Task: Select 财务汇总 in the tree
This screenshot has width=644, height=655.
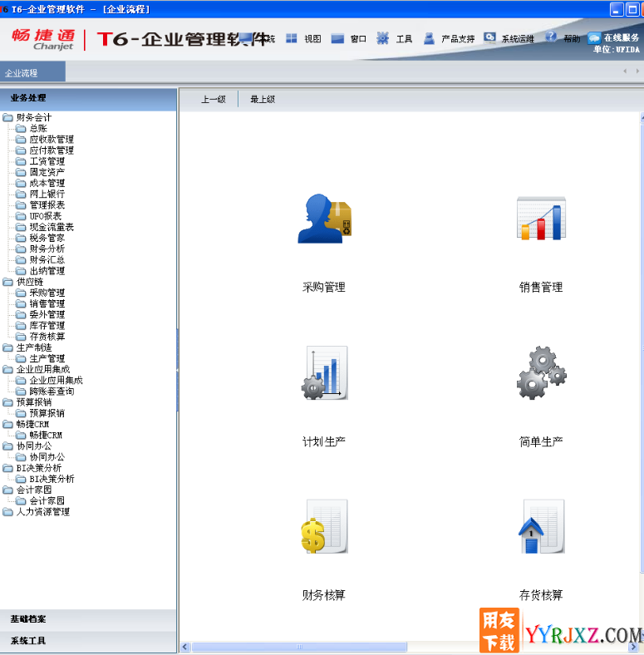Action: [x=47, y=260]
